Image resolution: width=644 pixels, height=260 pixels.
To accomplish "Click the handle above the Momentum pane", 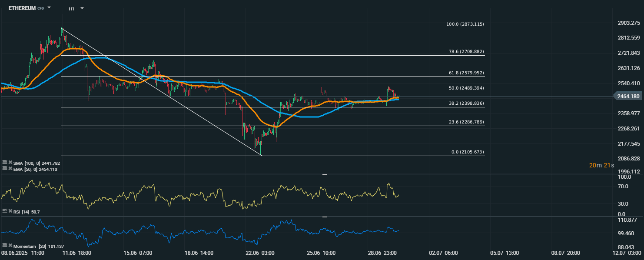I will tap(324, 217).
